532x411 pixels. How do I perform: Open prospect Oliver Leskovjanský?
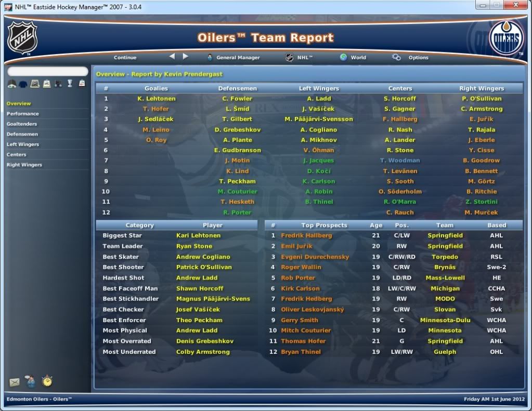tap(313, 309)
